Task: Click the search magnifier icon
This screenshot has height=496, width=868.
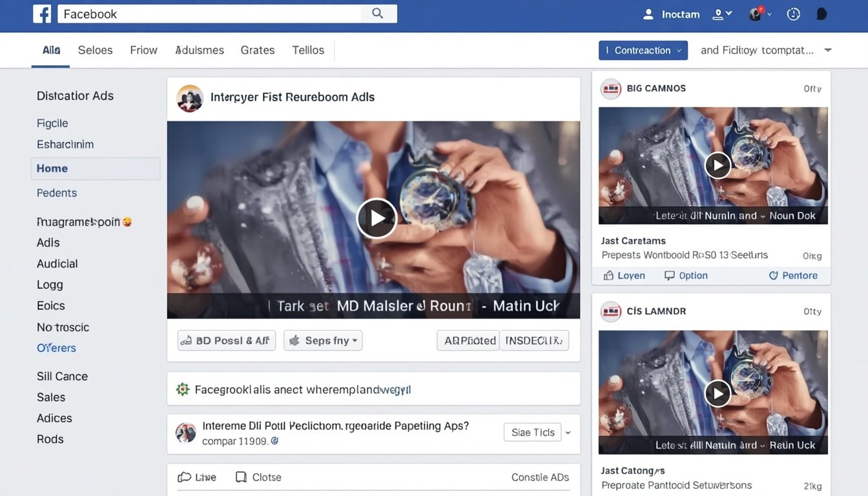Action: pyautogui.click(x=378, y=14)
